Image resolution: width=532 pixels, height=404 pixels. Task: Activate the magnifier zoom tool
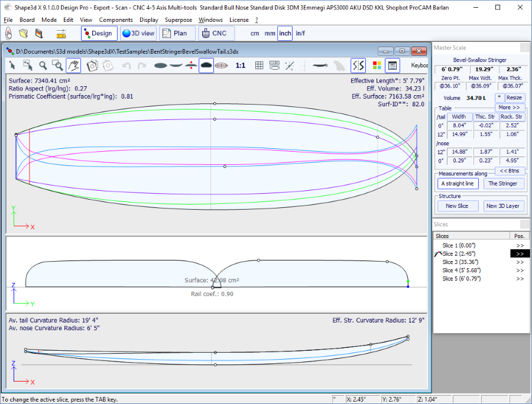coord(43,66)
